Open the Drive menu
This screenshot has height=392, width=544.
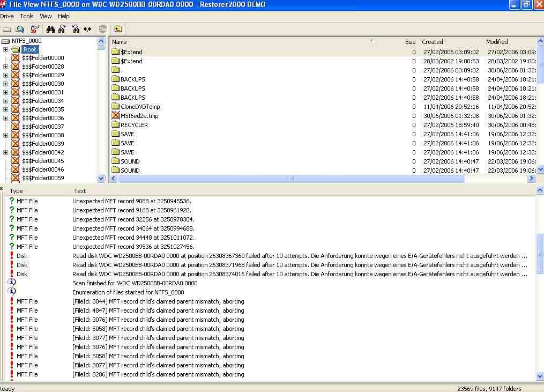point(7,16)
